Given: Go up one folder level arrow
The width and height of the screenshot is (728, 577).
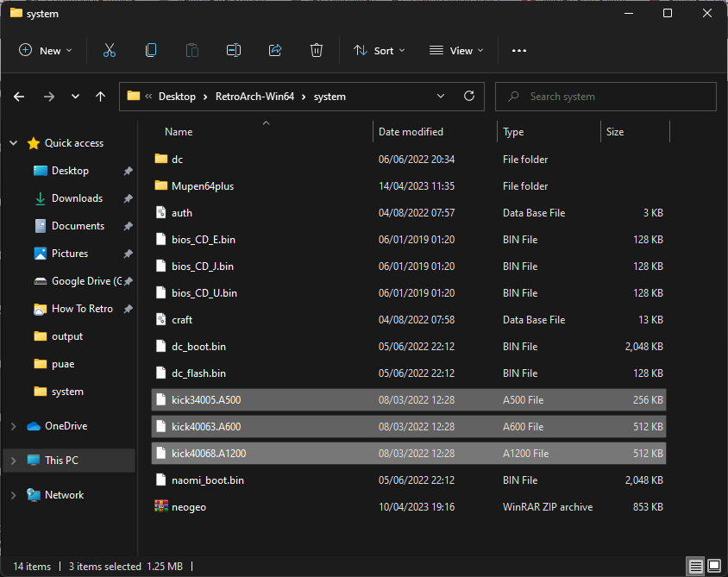Looking at the screenshot, I should click(x=100, y=97).
